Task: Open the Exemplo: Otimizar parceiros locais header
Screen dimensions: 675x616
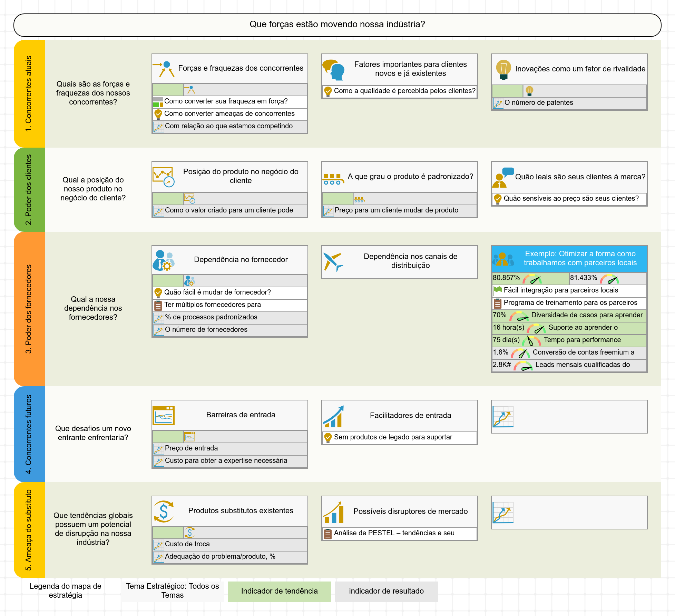Action: (x=569, y=259)
